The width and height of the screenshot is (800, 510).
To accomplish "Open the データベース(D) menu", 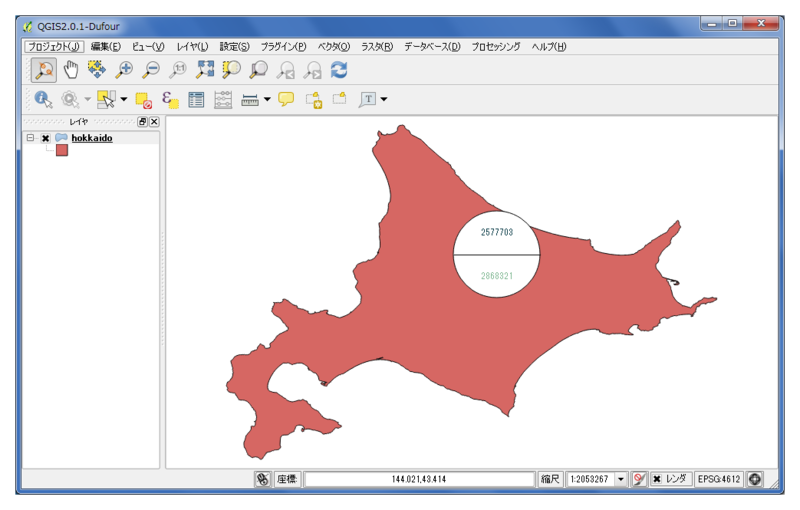I will click(x=432, y=46).
